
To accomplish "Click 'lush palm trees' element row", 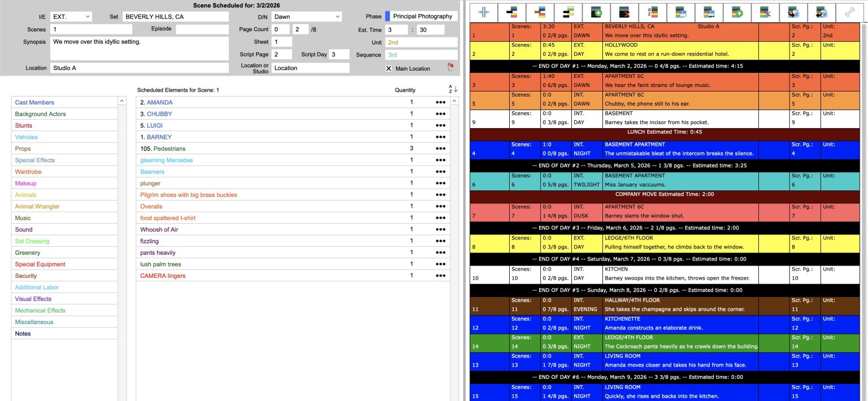I will point(293,264).
